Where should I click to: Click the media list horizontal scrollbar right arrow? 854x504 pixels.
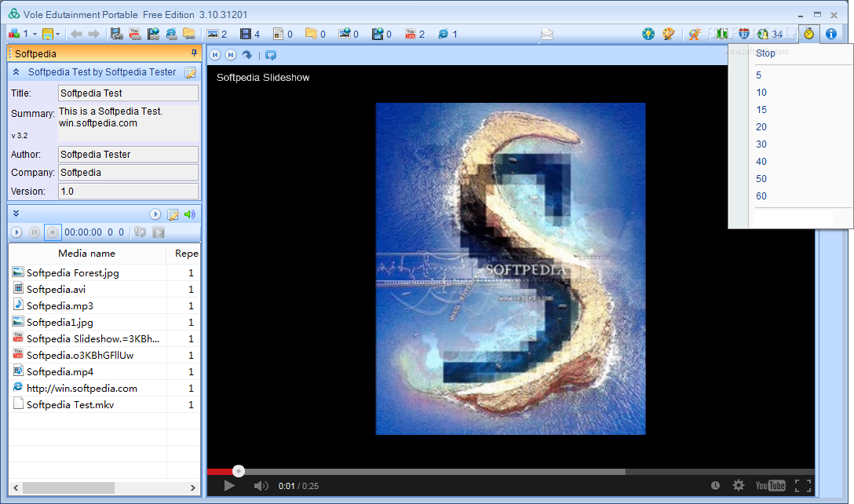(x=193, y=488)
